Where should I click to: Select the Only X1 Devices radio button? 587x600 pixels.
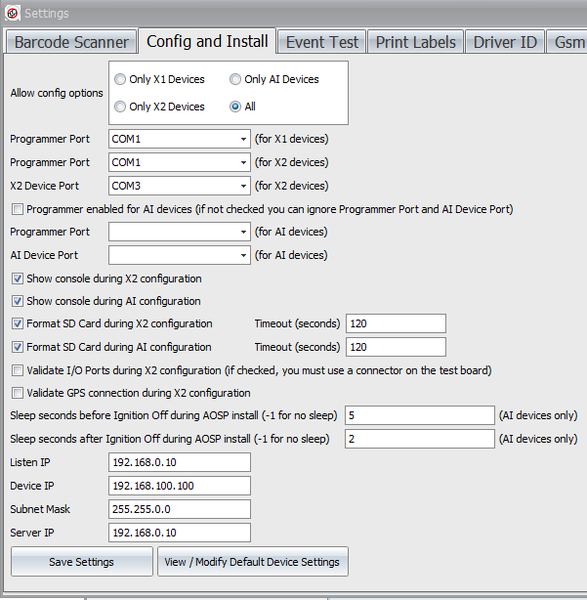point(120,79)
